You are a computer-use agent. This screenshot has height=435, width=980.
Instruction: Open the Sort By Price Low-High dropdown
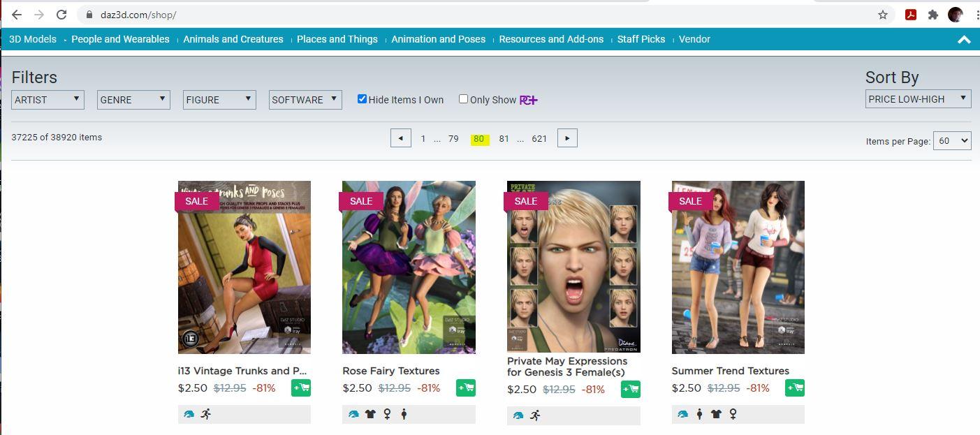click(x=918, y=99)
